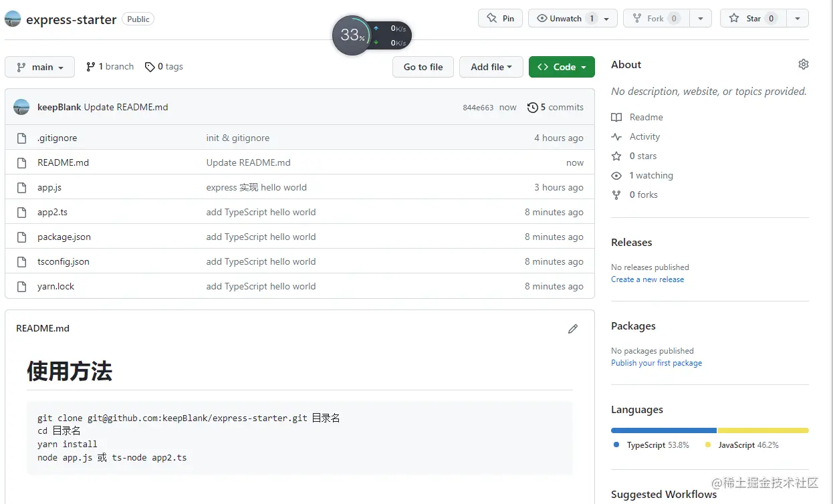The height and width of the screenshot is (504, 833).
Task: Click the README.md header above the readme
Action: (x=43, y=328)
